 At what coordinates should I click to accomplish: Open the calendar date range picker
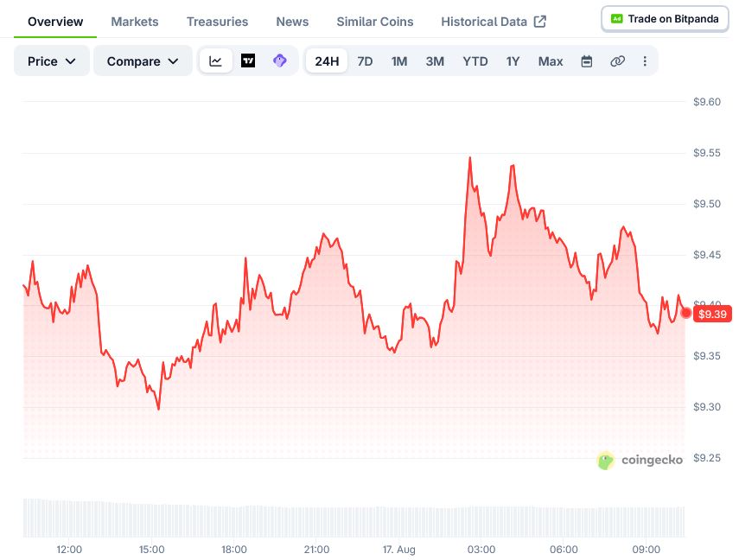point(586,61)
